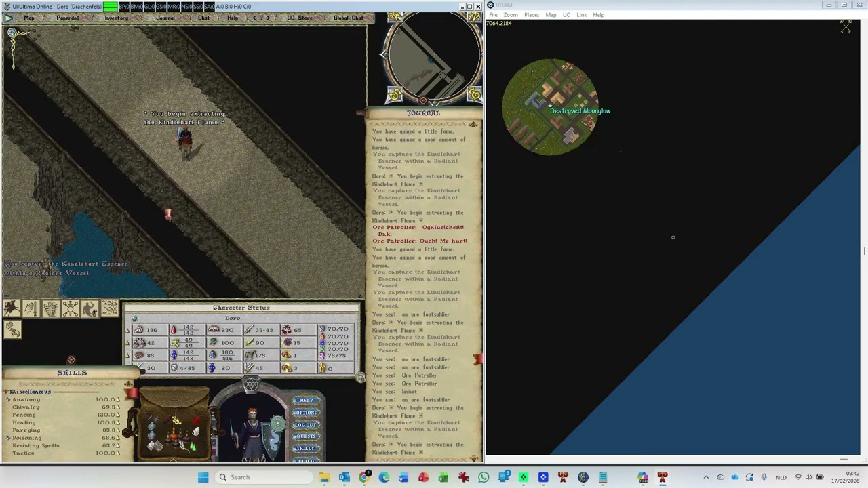Click the stamina running figure icon
The width and height of the screenshot is (868, 488).
(175, 343)
